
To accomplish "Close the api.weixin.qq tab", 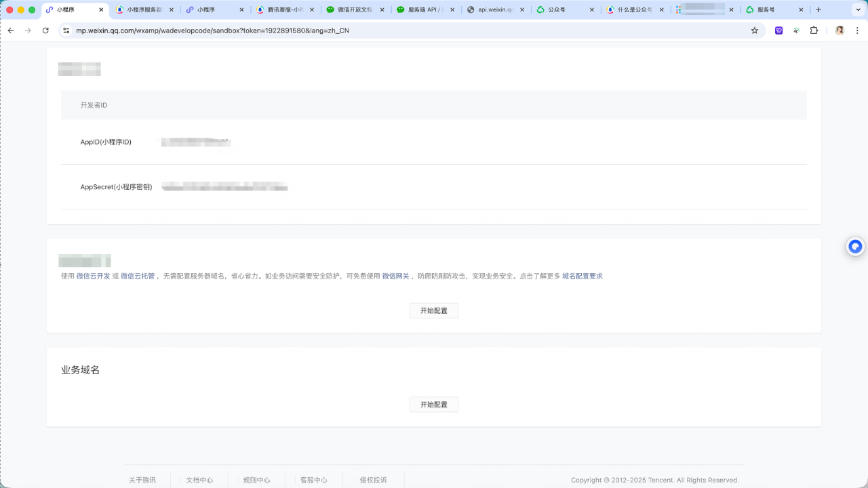I will 522,10.
